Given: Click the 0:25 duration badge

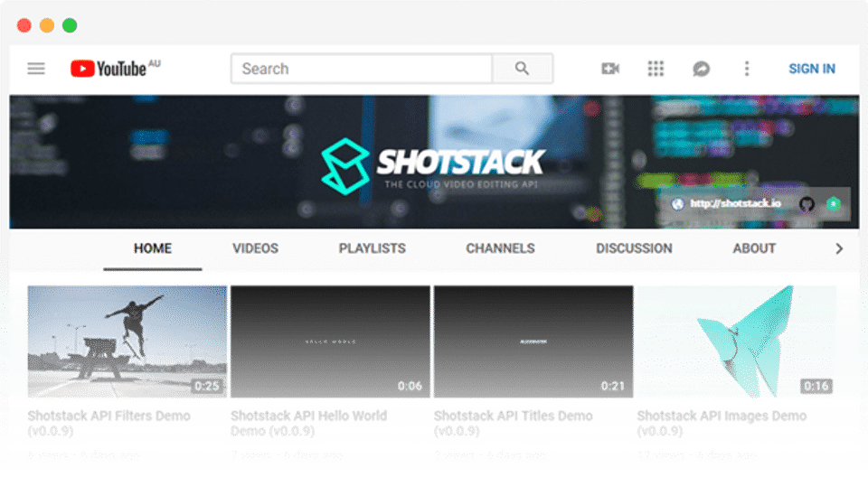Looking at the screenshot, I should 207,387.
